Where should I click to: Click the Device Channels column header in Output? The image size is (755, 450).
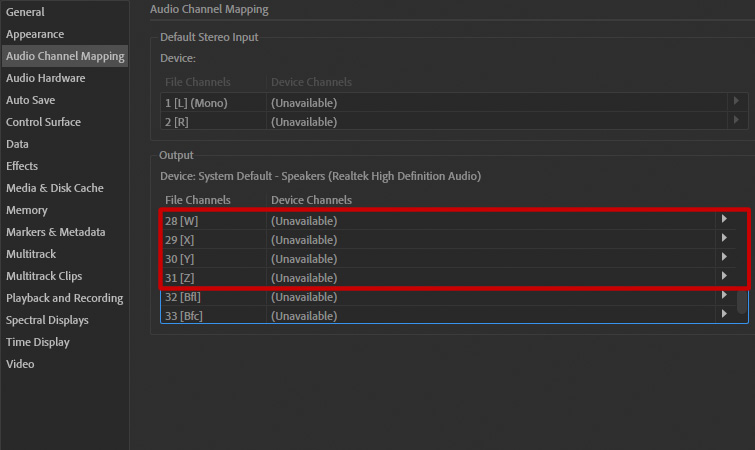point(311,200)
